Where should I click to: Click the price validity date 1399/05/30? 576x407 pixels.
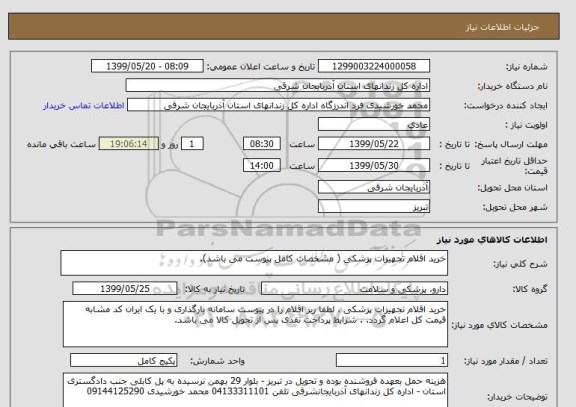[374, 165]
